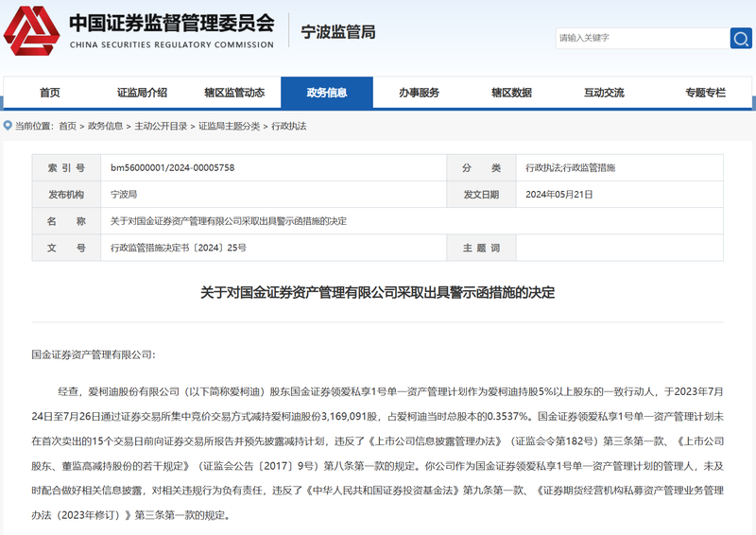This screenshot has height=535, width=756.
Task: Click the 主动公开目录 breadcrumb link
Action: (x=161, y=127)
